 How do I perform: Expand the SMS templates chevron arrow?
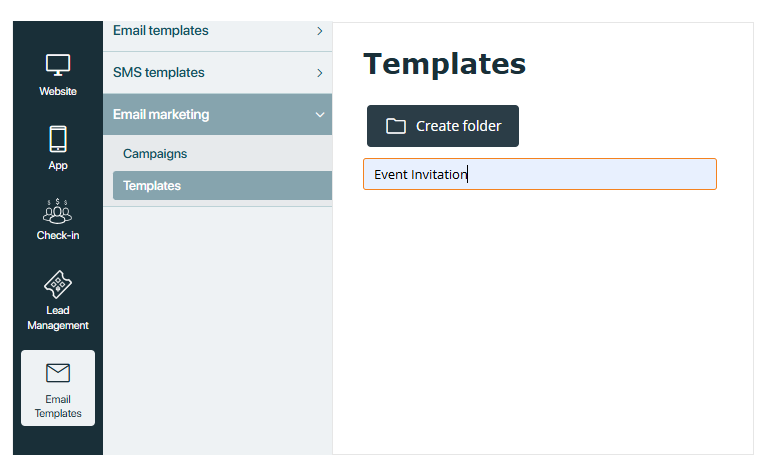pos(320,73)
